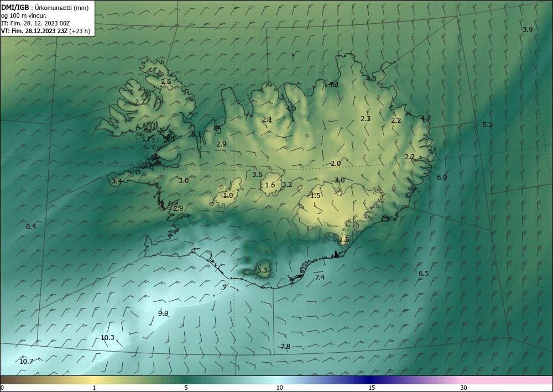The image size is (553, 392).
Task: Click the initial time line "IT: Fim. 28. 12. 2023 00Z"
Action: [35, 23]
